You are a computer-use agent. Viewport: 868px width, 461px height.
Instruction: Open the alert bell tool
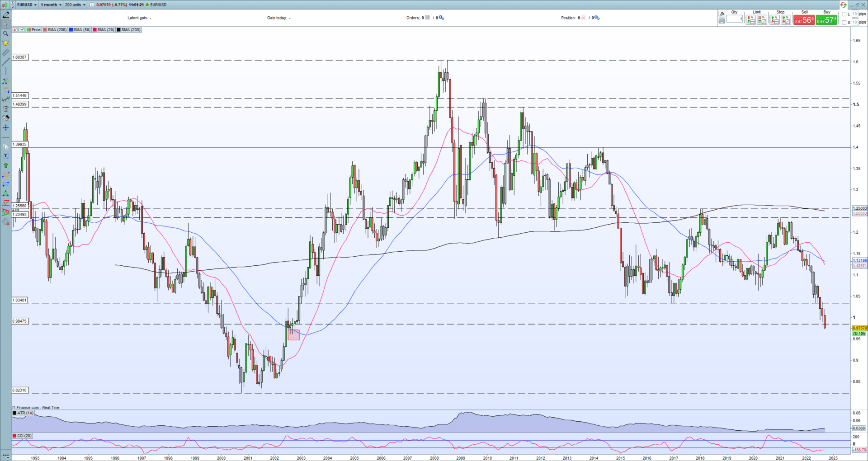(6, 43)
